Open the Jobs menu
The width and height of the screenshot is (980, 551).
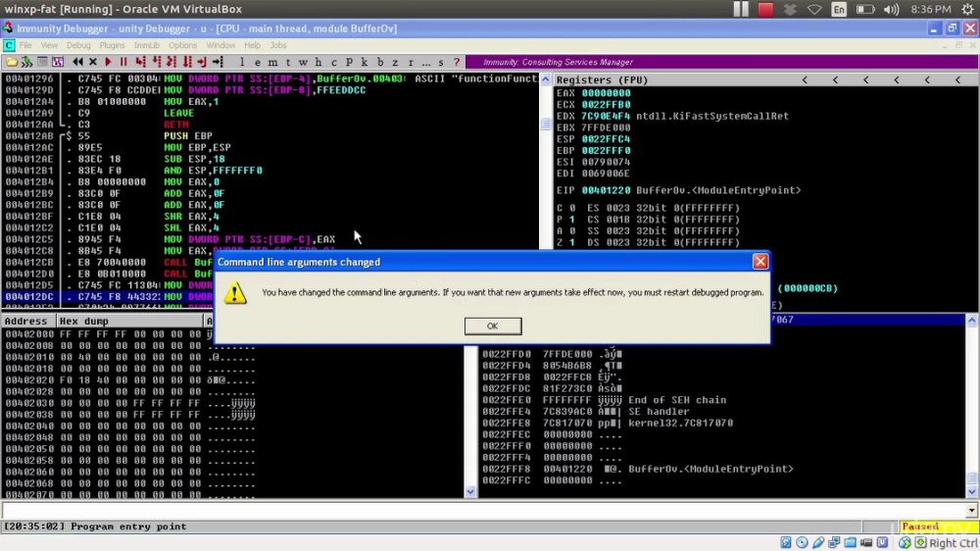pos(277,45)
